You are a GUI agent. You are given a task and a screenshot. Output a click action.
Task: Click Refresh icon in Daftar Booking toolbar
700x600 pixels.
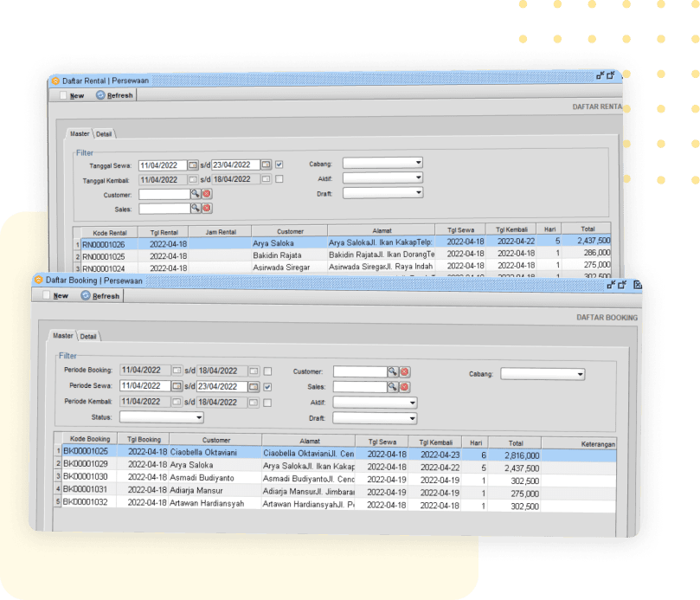tap(86, 295)
